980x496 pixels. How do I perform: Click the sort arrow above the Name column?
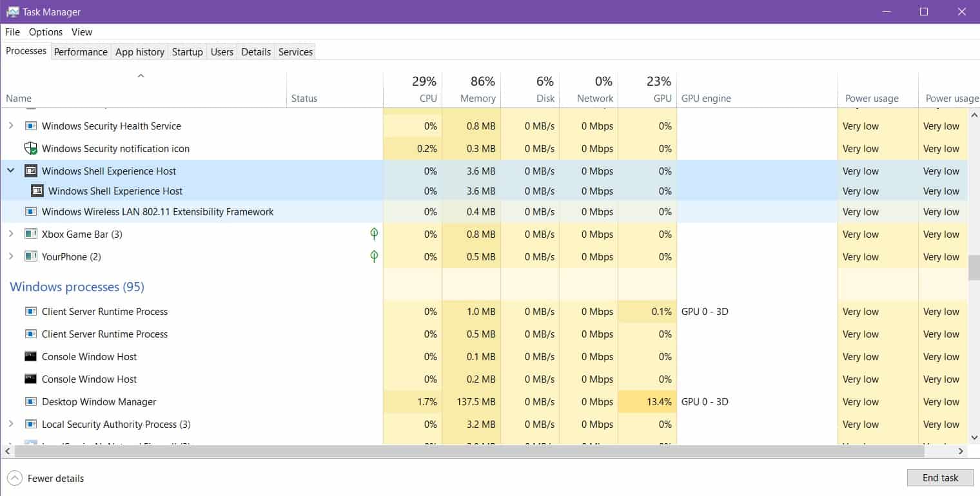141,76
